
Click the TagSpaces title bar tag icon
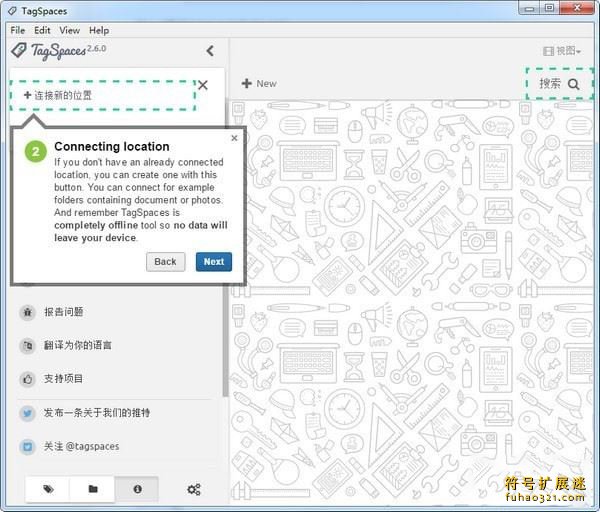[12, 11]
